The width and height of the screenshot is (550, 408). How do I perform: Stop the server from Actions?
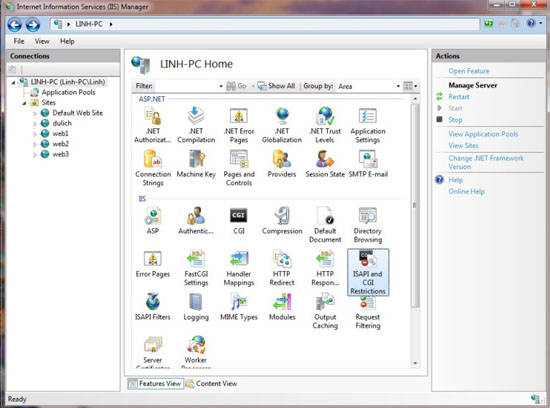coord(455,120)
